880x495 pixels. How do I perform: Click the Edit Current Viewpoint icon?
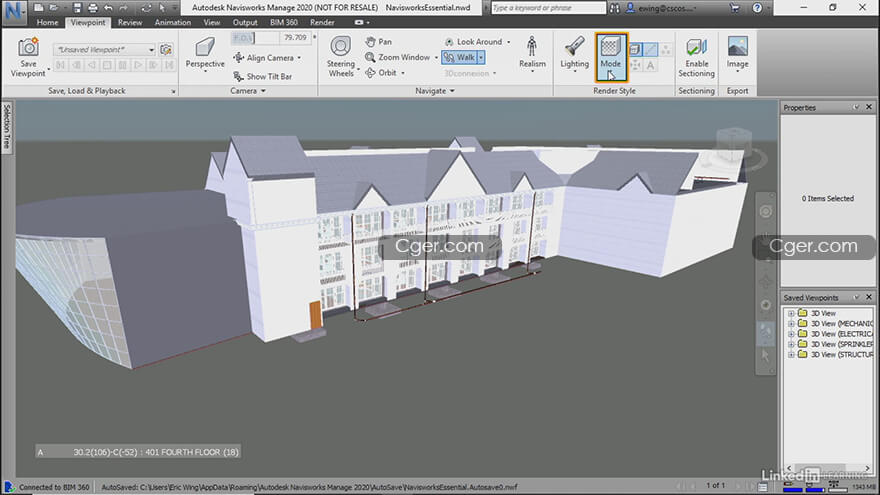(166, 49)
